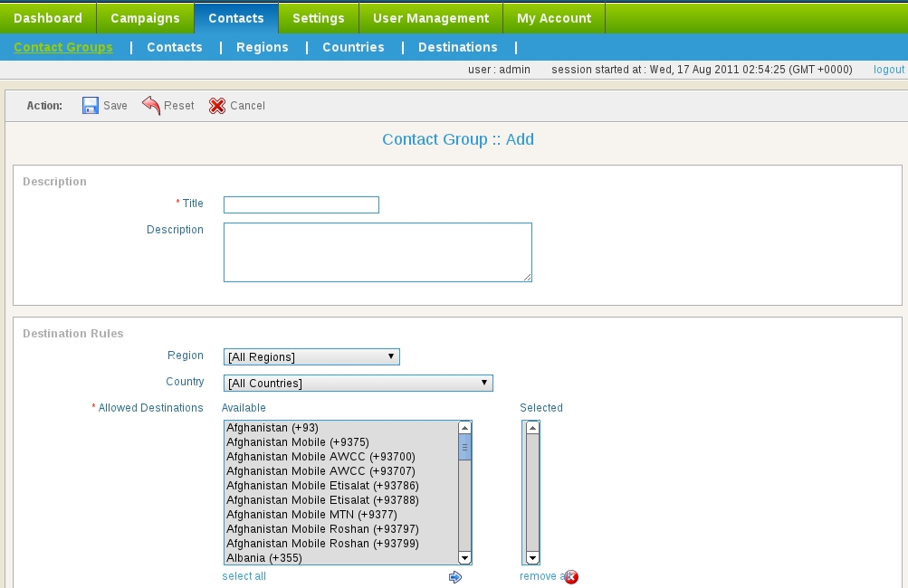This screenshot has width=908, height=588.
Task: Click the Reset arrow icon
Action: (151, 105)
